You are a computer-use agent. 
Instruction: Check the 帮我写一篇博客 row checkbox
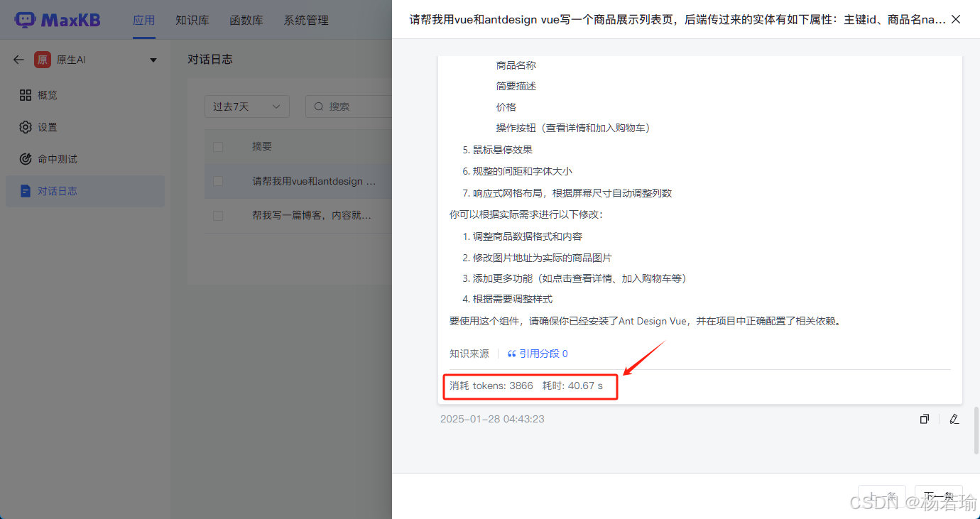218,215
